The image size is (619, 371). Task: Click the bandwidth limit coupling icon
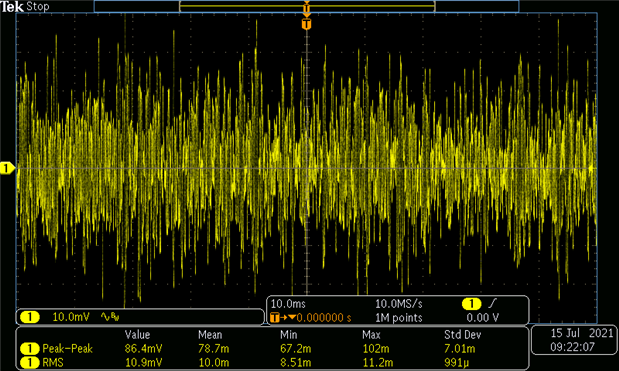tap(110, 317)
